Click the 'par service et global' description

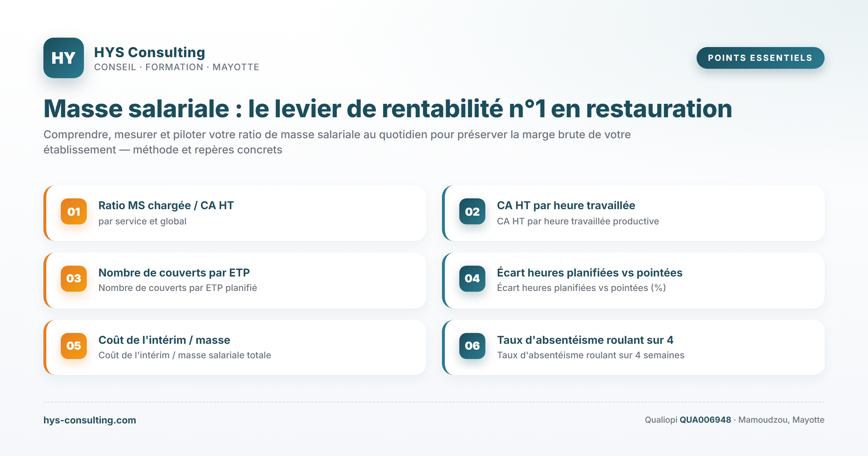142,221
